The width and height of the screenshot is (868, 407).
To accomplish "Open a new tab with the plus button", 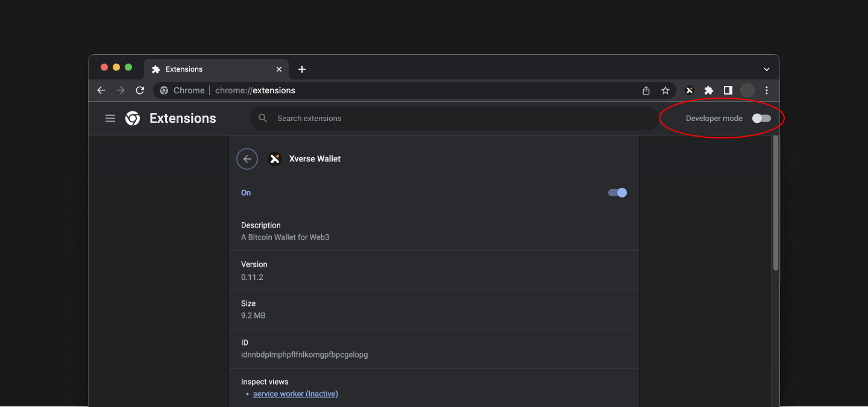I will (x=301, y=69).
